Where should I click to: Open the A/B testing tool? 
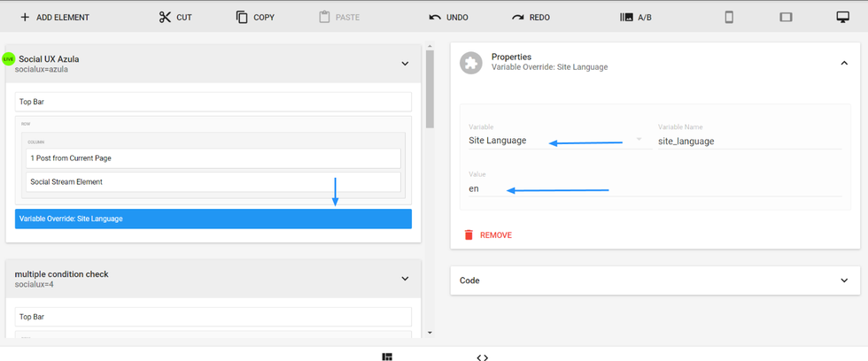click(x=636, y=18)
